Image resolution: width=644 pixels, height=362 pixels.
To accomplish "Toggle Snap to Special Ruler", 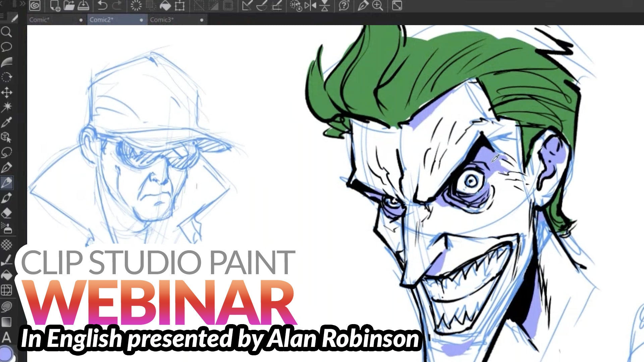I will [262, 5].
